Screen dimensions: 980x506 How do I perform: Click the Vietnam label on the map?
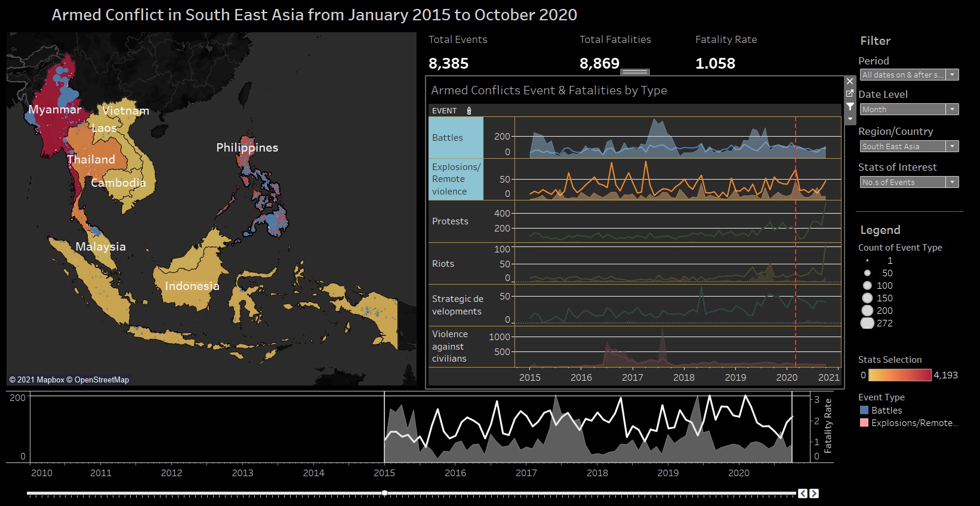click(126, 110)
